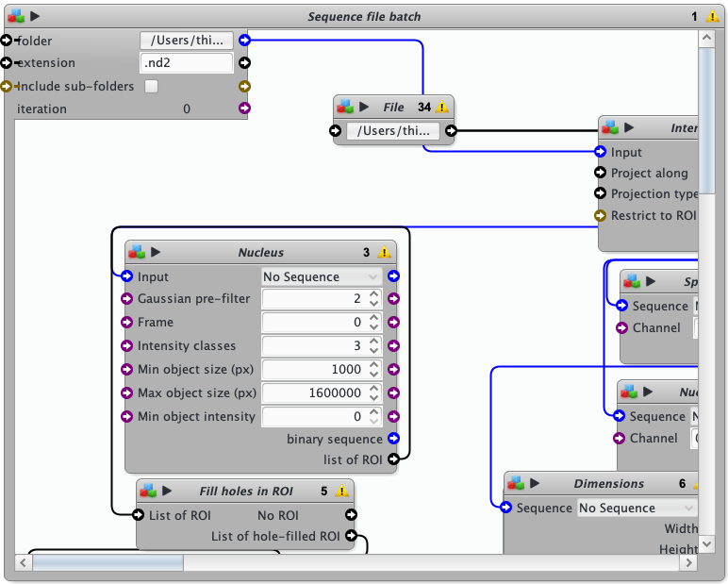Click the Nucleus block warning icon
This screenshot has height=584, width=728.
coord(384,253)
